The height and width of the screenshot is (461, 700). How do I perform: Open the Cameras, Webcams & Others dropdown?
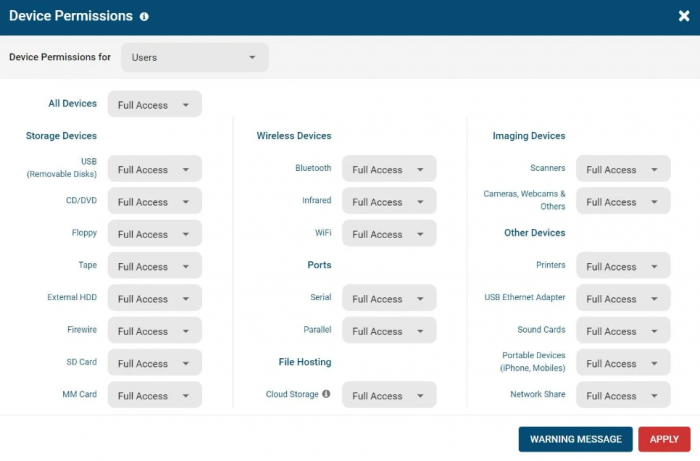[623, 201]
